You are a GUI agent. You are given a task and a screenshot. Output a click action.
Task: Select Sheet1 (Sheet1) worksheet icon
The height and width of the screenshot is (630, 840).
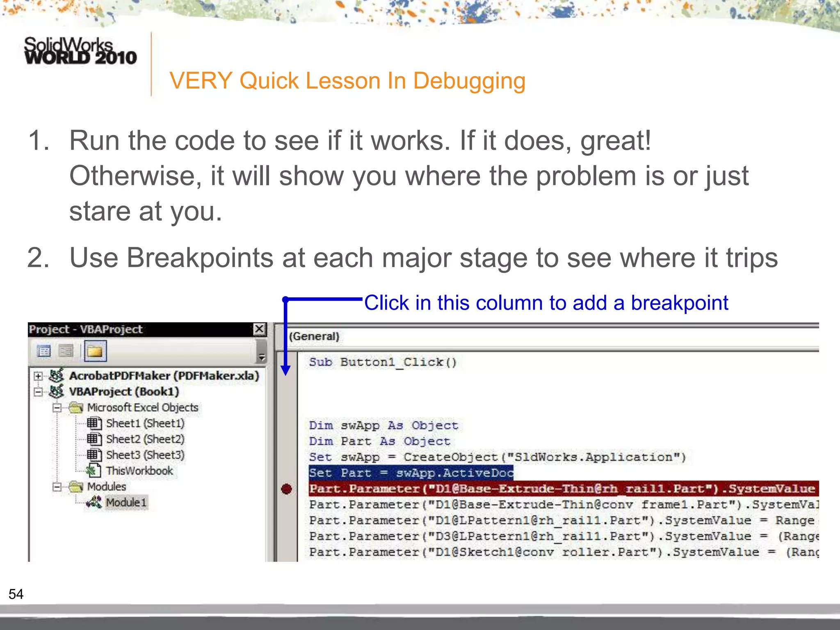pyautogui.click(x=94, y=423)
